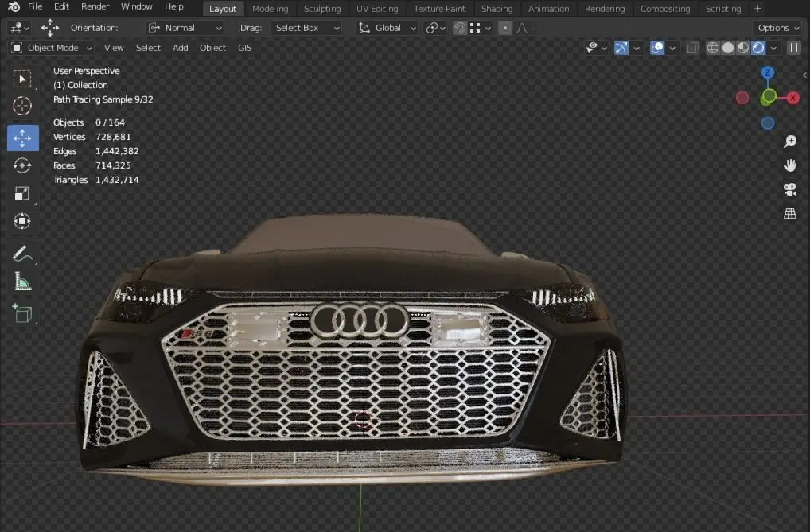This screenshot has height=532, width=810.
Task: Toggle show overlays button
Action: (657, 48)
